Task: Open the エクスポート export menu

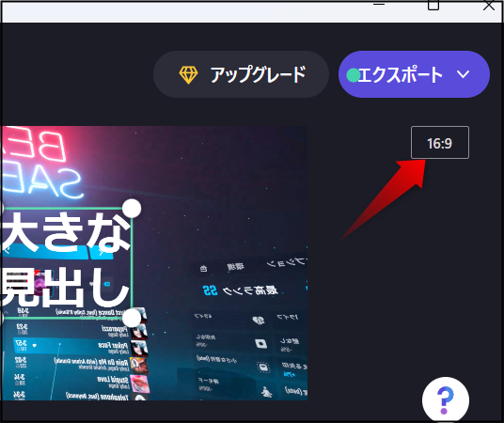Action: (414, 74)
